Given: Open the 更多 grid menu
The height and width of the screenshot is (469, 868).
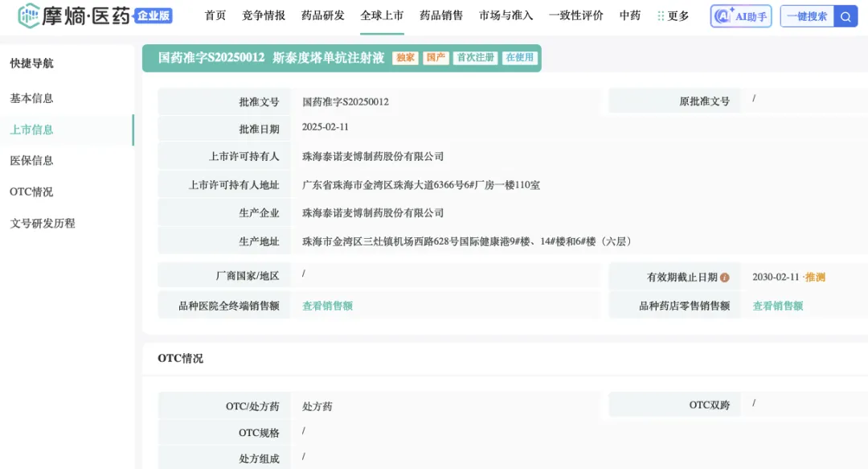Looking at the screenshot, I should 673,16.
